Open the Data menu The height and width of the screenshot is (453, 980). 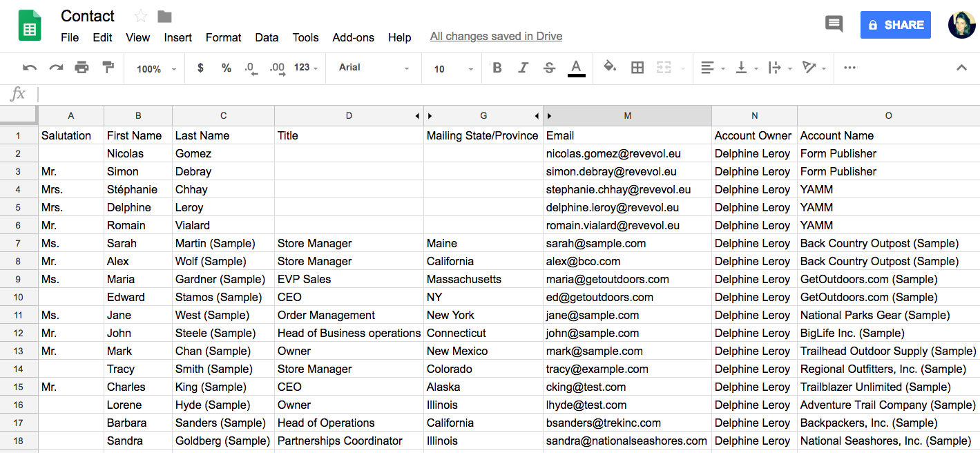267,37
